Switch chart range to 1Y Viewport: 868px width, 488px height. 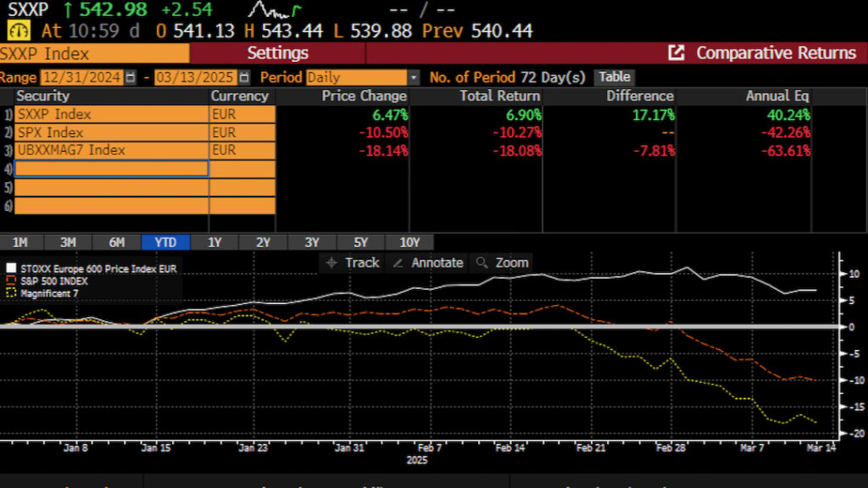click(x=214, y=242)
